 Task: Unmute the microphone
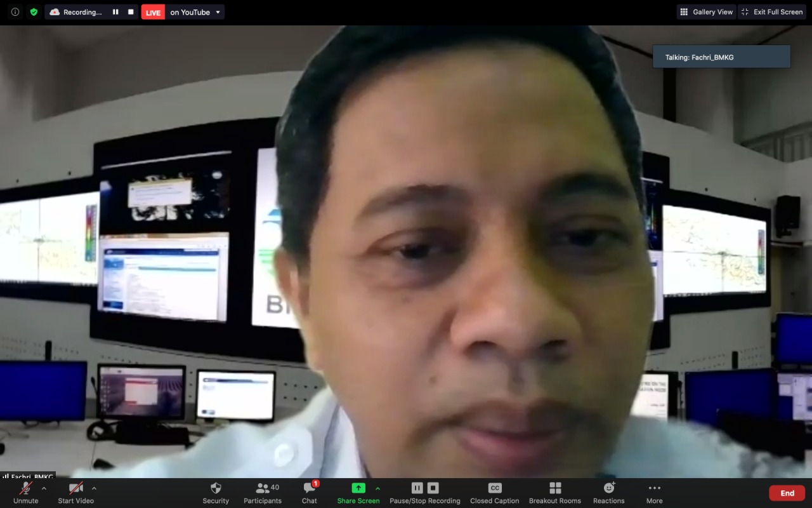26,491
